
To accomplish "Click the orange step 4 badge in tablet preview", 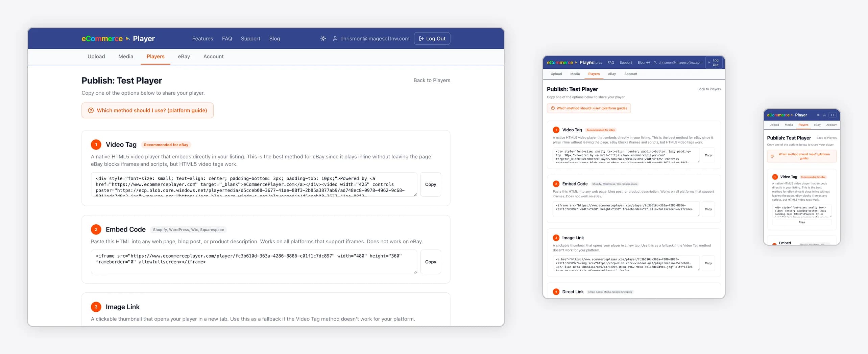I will (x=556, y=292).
